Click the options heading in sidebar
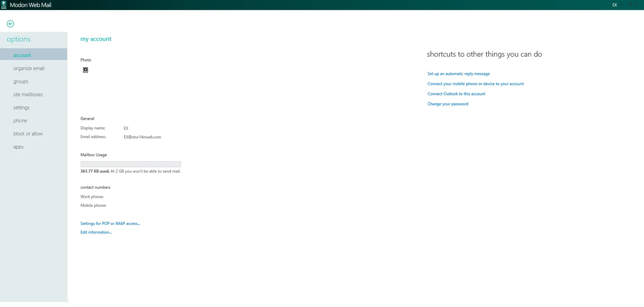The image size is (644, 307). 19,39
